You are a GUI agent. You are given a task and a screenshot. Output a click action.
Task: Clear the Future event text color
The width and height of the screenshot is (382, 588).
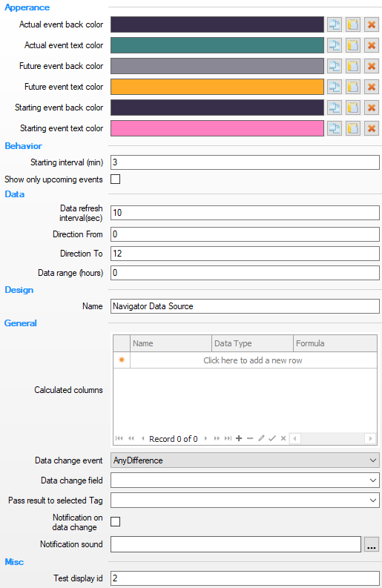coord(372,87)
